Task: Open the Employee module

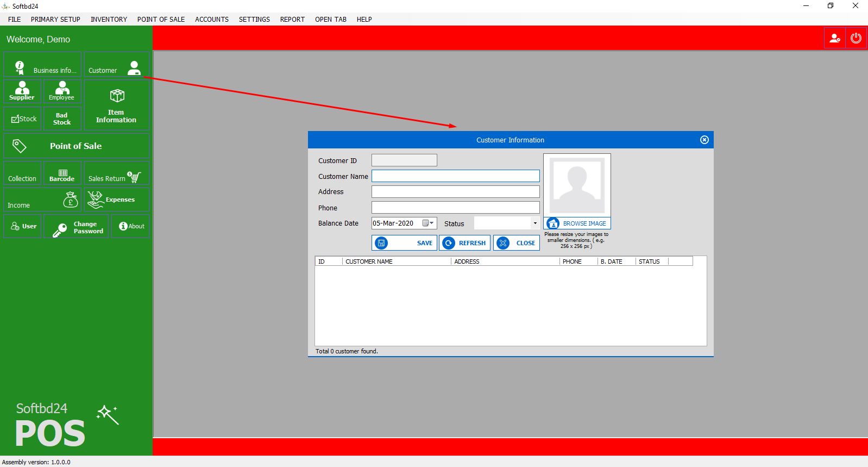Action: [62, 91]
